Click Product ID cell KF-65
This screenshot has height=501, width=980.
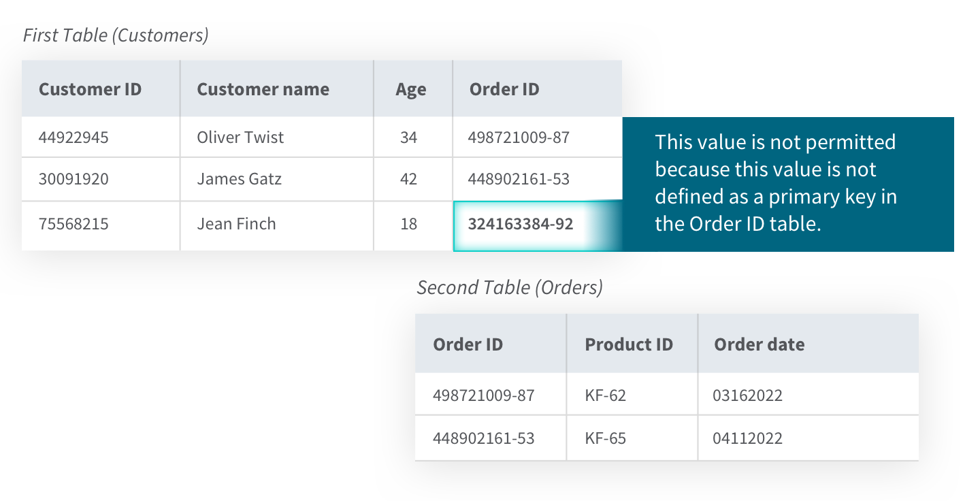pos(632,438)
